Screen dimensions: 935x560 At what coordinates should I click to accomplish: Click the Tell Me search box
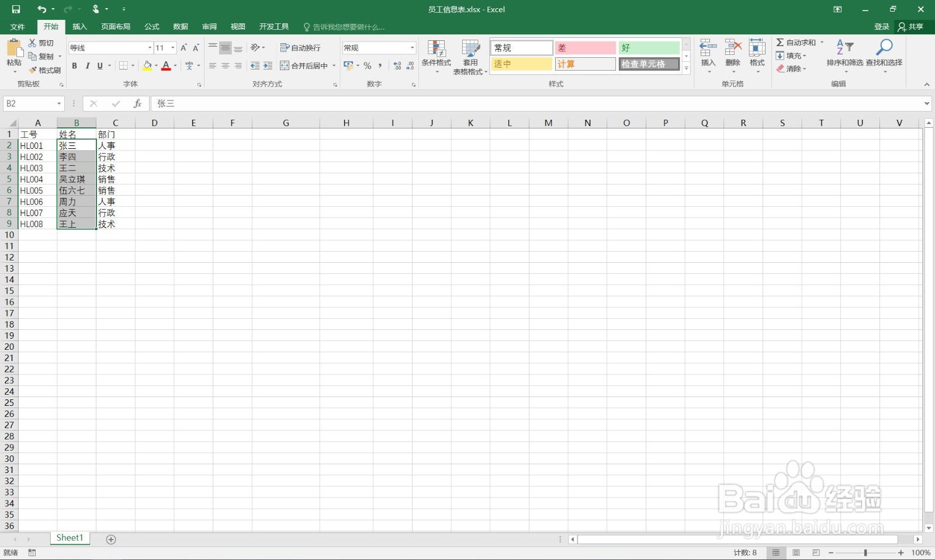(344, 27)
